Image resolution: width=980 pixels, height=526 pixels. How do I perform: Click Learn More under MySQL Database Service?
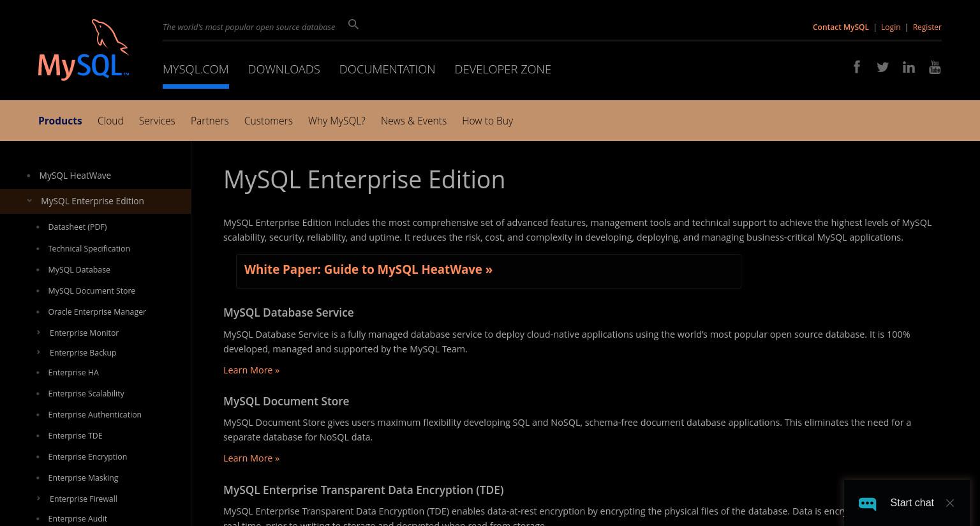(x=251, y=370)
